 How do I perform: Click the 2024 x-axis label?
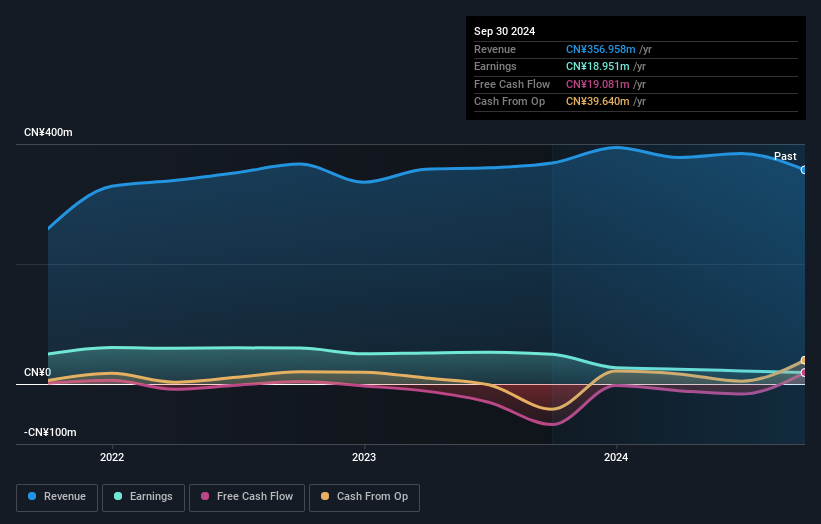point(616,458)
